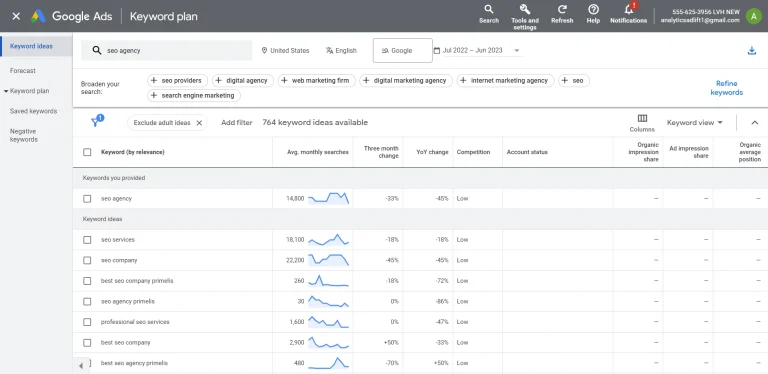Expand the Keyword plan tree item

point(6,91)
